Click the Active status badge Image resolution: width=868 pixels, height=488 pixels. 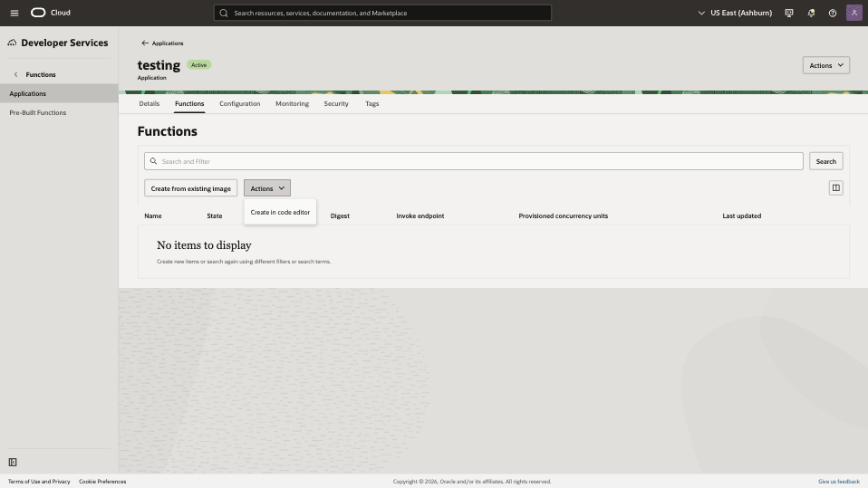pos(198,65)
